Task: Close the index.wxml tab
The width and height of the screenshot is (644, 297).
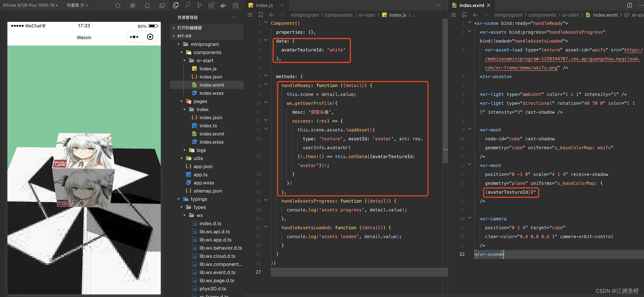Action: tap(489, 5)
